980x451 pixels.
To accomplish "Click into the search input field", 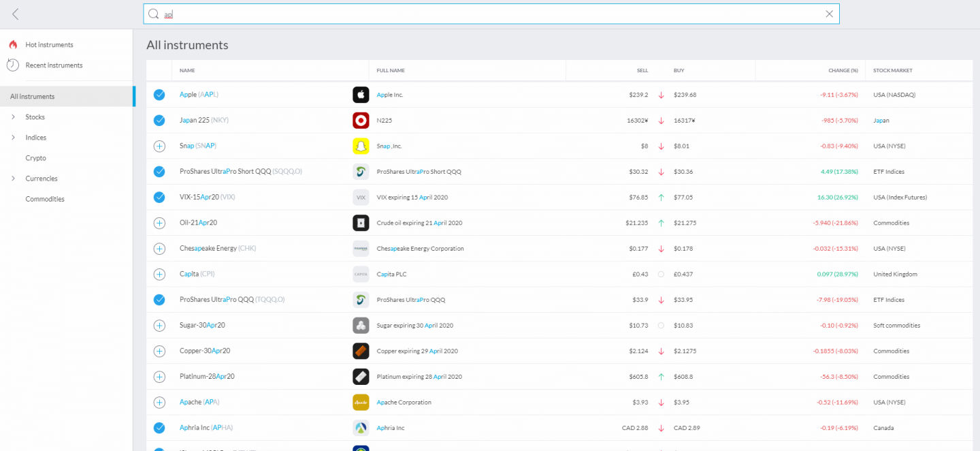I will 491,14.
